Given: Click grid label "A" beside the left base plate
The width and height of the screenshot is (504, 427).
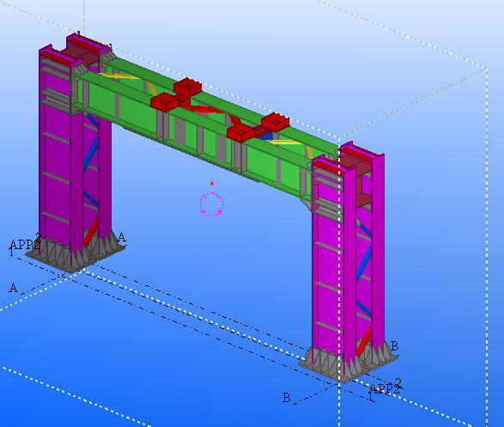Looking at the screenshot, I should pyautogui.click(x=122, y=237).
